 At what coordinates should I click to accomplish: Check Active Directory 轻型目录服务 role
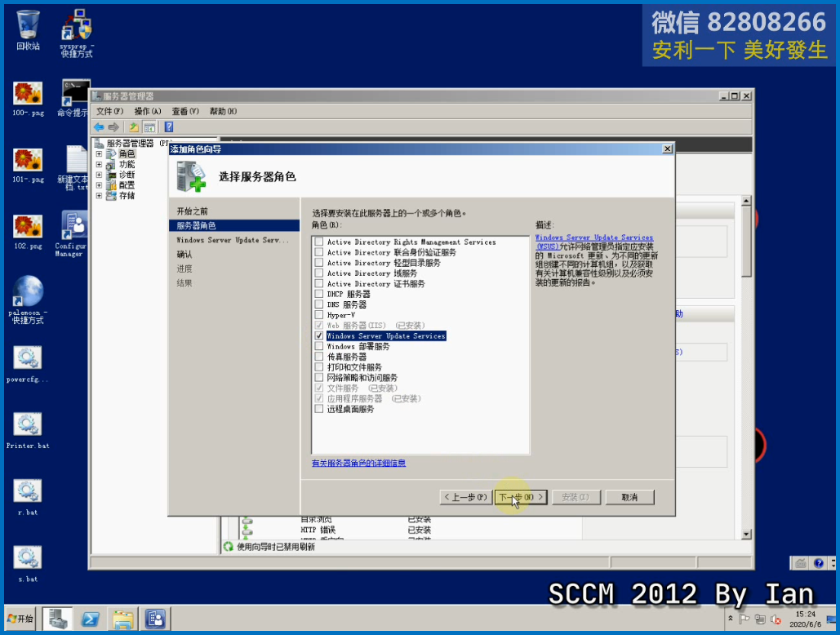[318, 263]
